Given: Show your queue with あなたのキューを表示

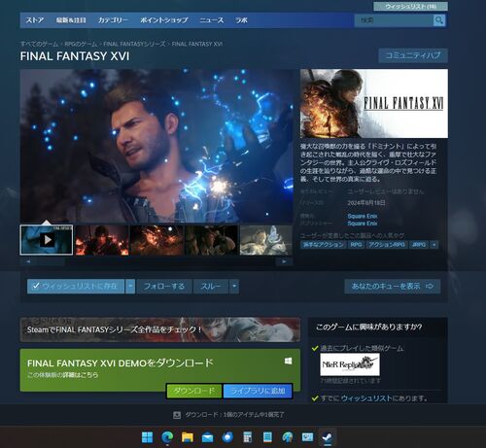Looking at the screenshot, I should click(393, 286).
